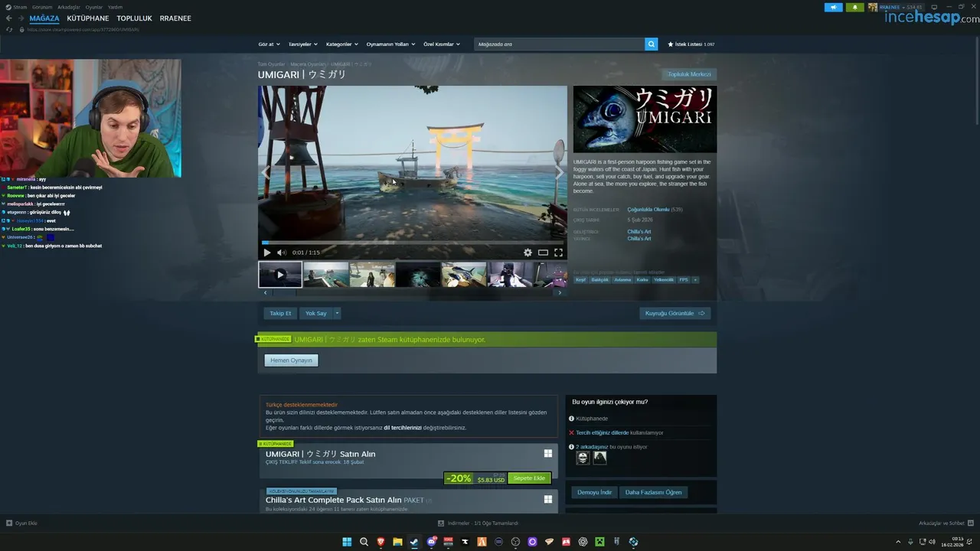Expand the Tavsiyeler dropdown
The height and width of the screenshot is (551, 980).
pos(302,44)
